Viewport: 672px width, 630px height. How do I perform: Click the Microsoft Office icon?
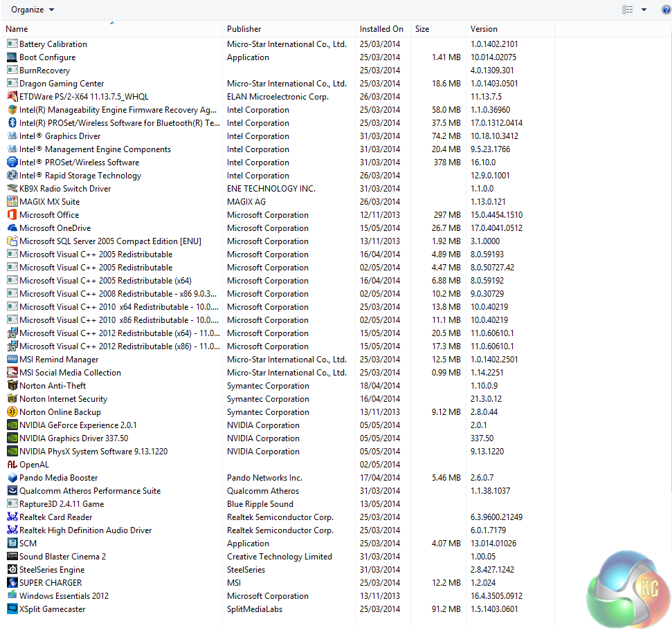12,214
